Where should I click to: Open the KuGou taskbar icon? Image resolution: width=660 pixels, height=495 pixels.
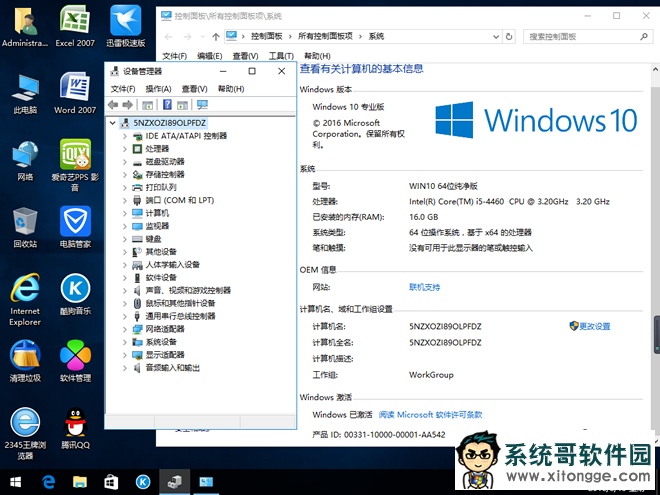(143, 482)
